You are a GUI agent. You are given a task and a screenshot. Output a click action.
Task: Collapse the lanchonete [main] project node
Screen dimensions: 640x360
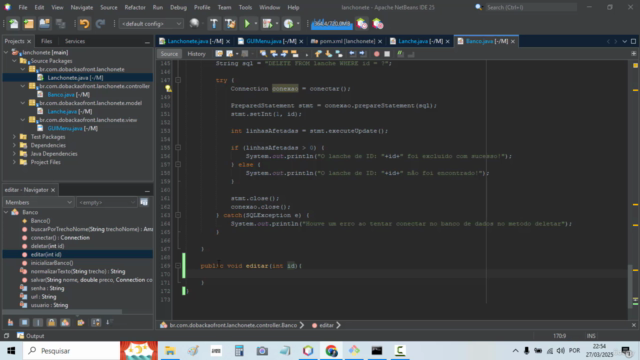[x=6, y=52]
